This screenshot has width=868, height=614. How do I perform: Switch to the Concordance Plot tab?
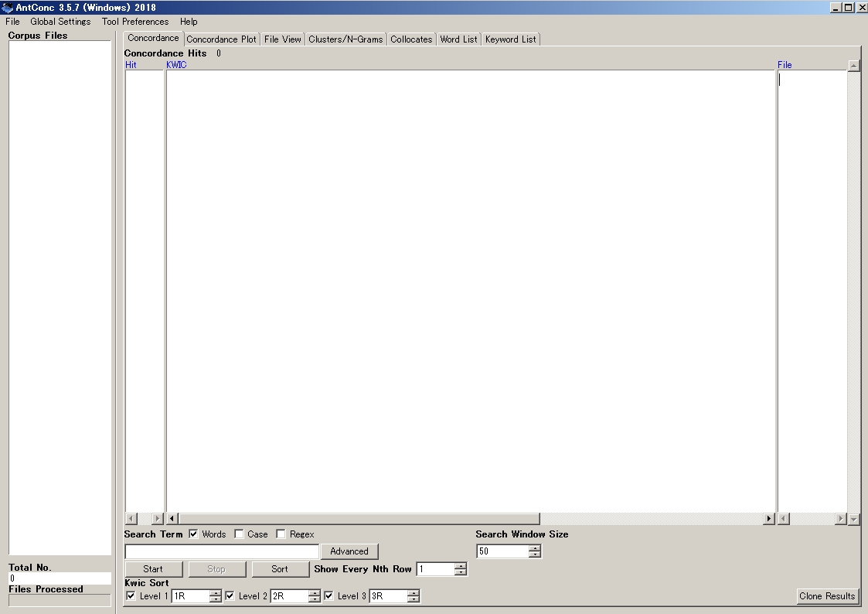[222, 39]
